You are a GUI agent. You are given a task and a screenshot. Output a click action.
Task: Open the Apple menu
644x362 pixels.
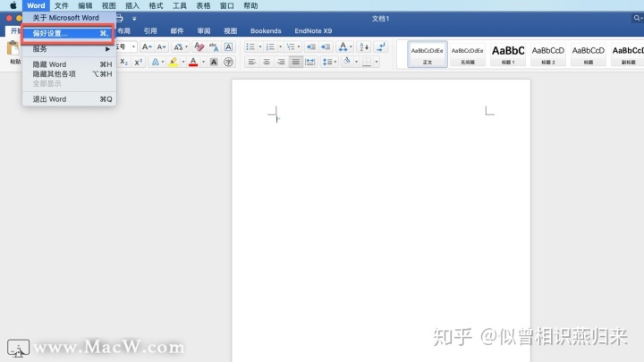[x=13, y=5]
